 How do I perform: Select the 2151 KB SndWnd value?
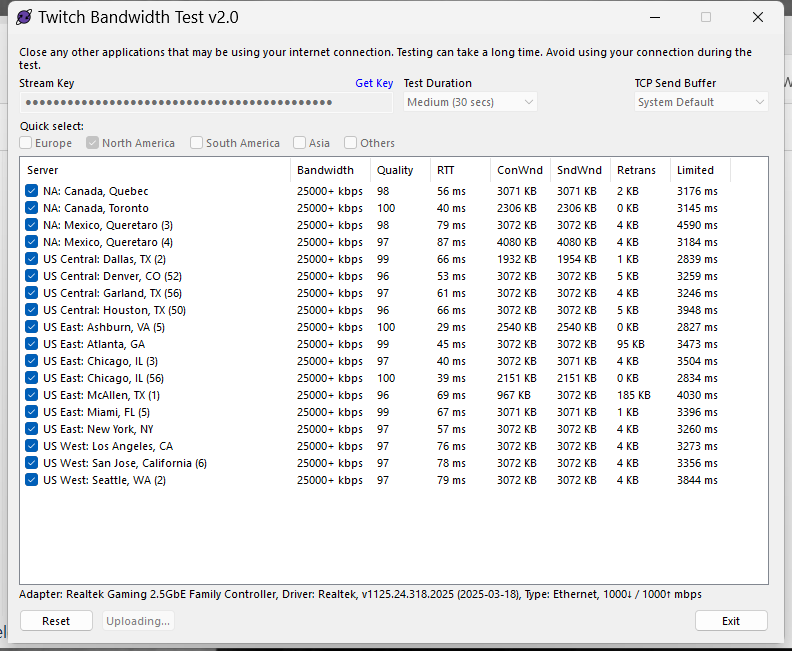click(576, 378)
